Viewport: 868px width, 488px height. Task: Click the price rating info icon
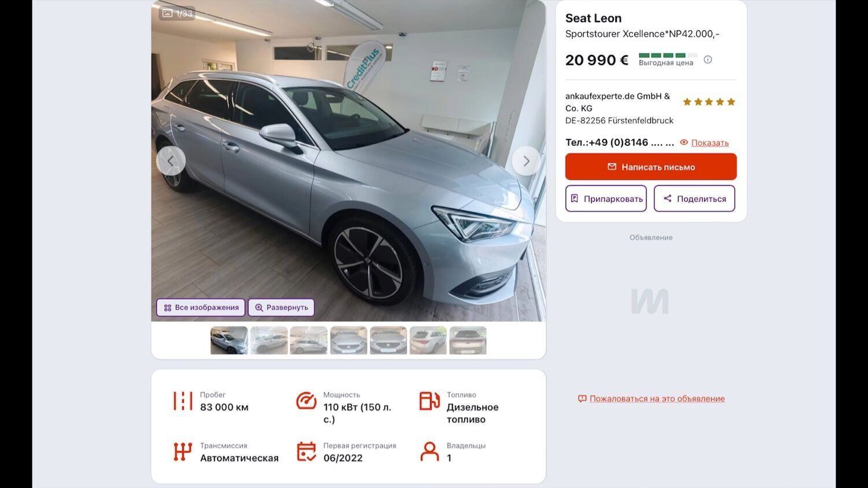(708, 60)
